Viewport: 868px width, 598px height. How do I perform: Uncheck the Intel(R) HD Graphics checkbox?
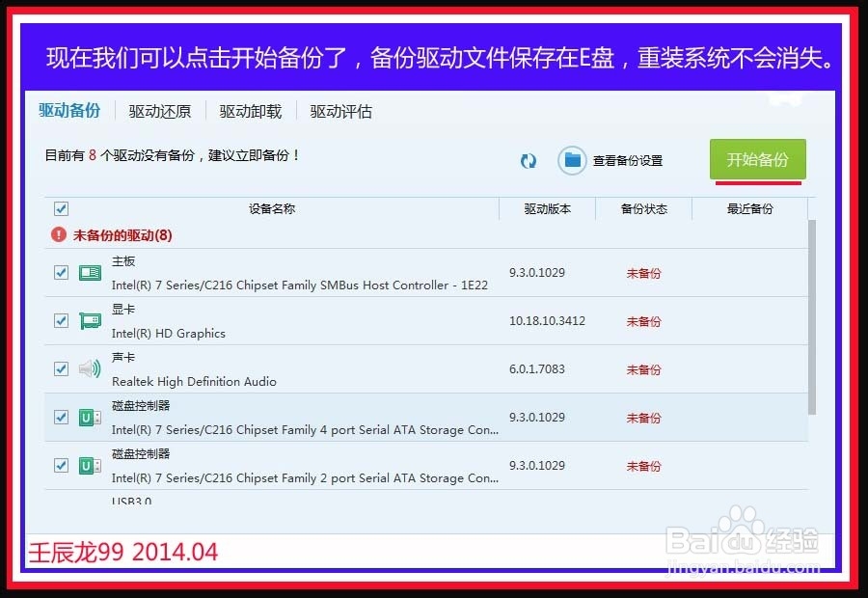tap(61, 321)
